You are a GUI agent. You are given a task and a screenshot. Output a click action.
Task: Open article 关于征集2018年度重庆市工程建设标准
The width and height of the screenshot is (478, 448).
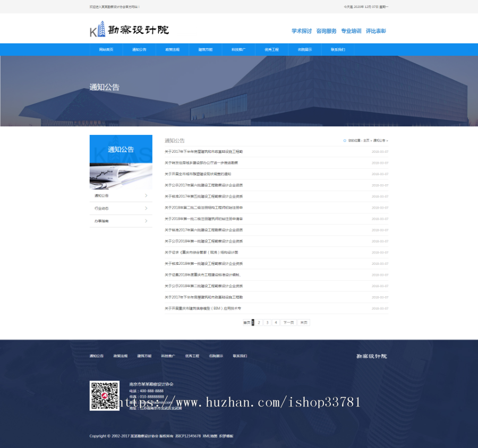[x=203, y=275]
